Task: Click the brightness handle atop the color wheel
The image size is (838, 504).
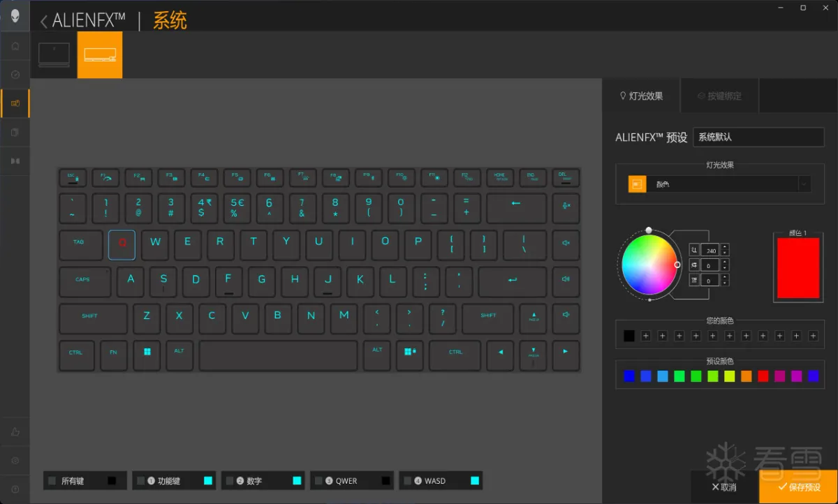Action: pos(649,230)
